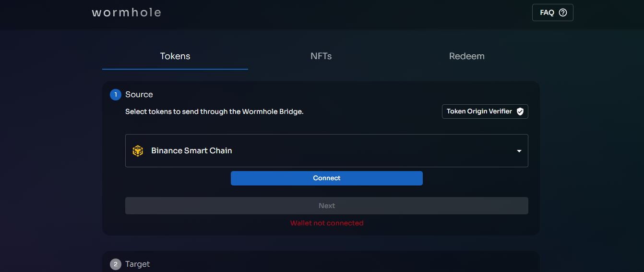This screenshot has height=272, width=644.
Task: Open the FAQ page
Action: click(x=553, y=12)
